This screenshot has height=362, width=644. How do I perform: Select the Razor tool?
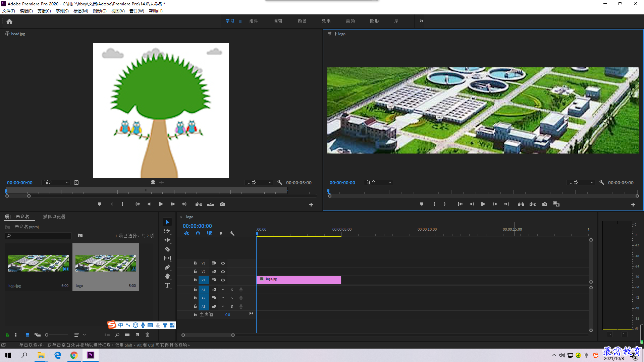tap(167, 249)
